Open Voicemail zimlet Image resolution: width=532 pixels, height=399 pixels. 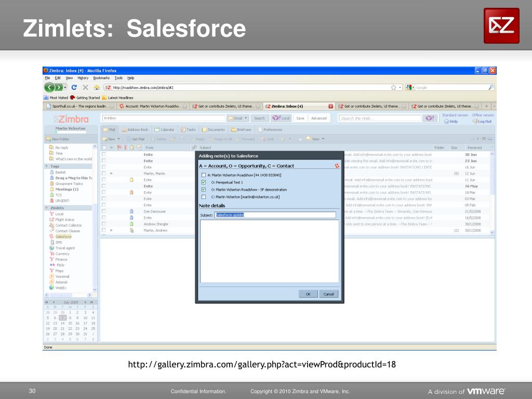pyautogui.click(x=62, y=276)
